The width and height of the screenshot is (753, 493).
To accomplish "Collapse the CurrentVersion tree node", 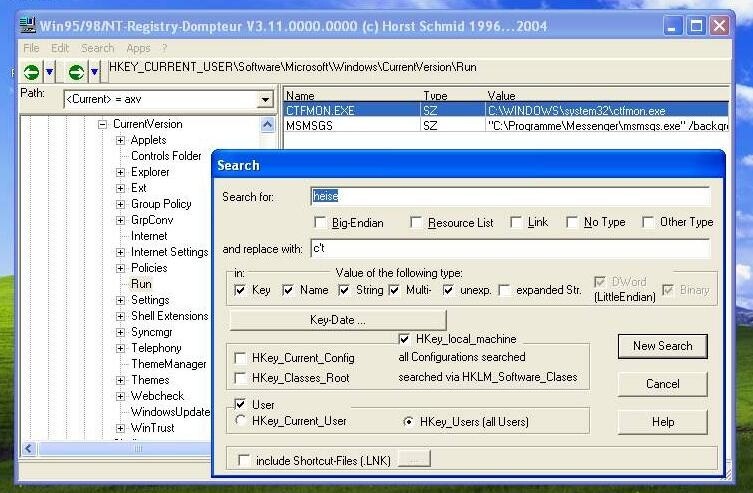I will [x=102, y=124].
